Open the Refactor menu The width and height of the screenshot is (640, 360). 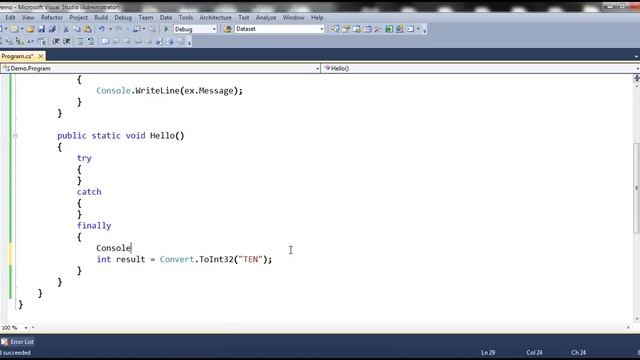52,18
